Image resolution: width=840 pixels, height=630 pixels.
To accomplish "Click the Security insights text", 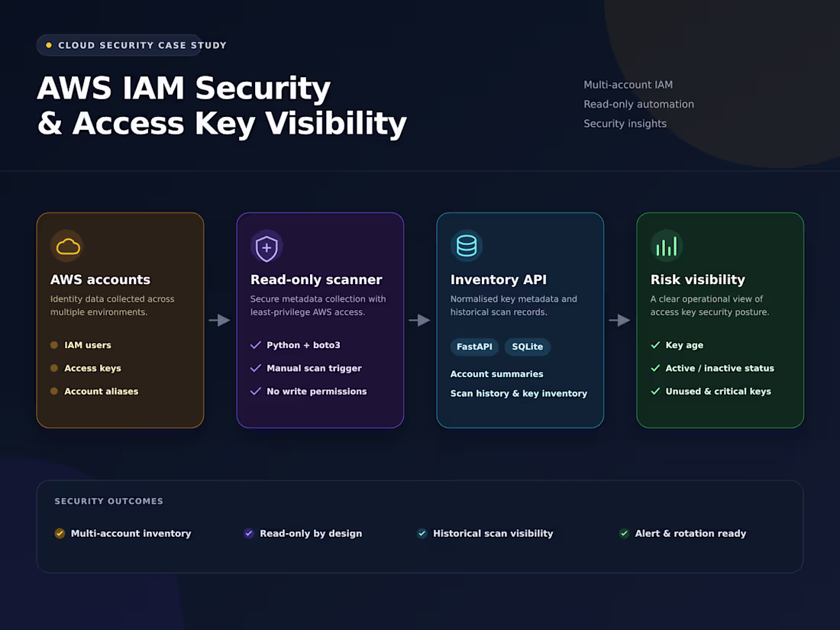I will coord(625,124).
